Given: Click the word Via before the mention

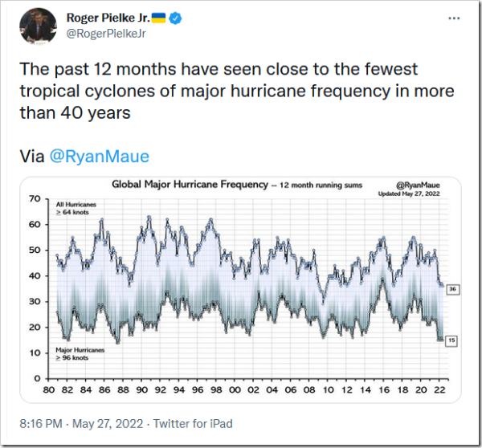Looking at the screenshot, I should [x=34, y=156].
